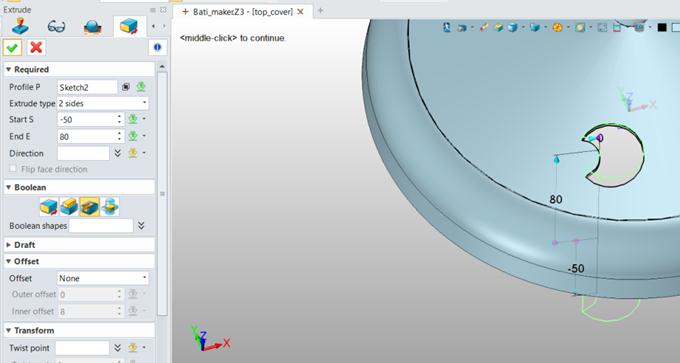Open the glasses icon tab

(56, 26)
